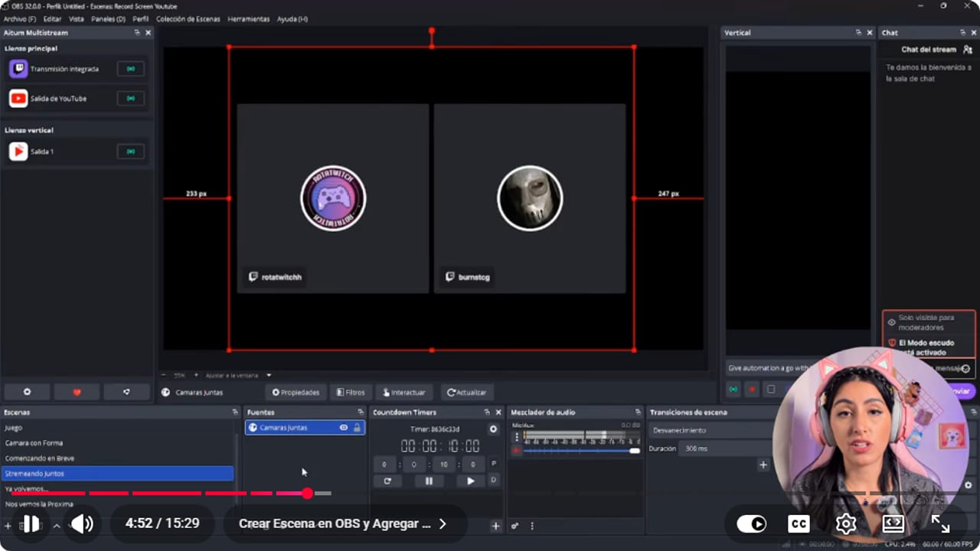Open YouTube player settings gear
This screenshot has height=551, width=980.
(x=846, y=523)
